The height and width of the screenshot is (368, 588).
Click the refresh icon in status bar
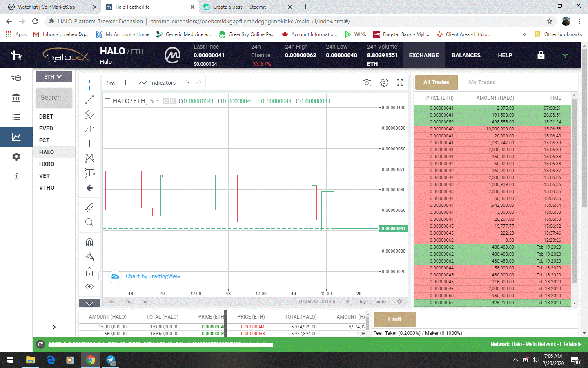pyautogui.click(x=40, y=344)
